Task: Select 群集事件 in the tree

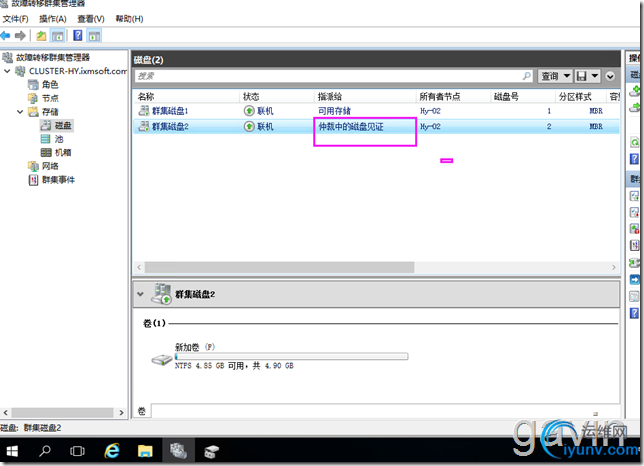Action: click(x=58, y=180)
